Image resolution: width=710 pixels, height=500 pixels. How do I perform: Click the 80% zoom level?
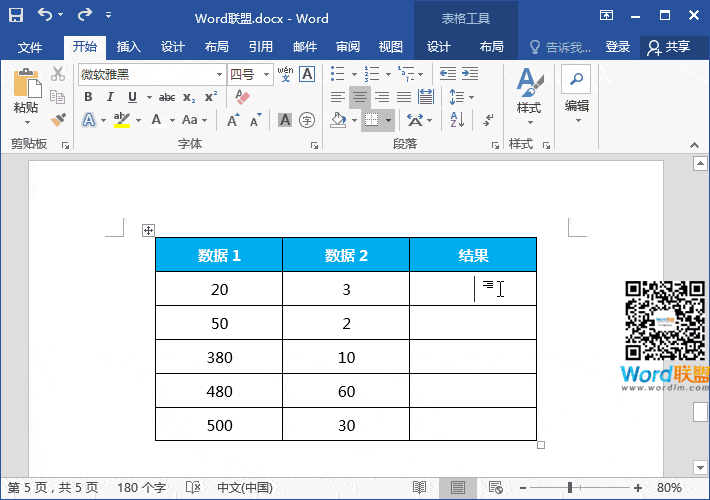tap(669, 488)
